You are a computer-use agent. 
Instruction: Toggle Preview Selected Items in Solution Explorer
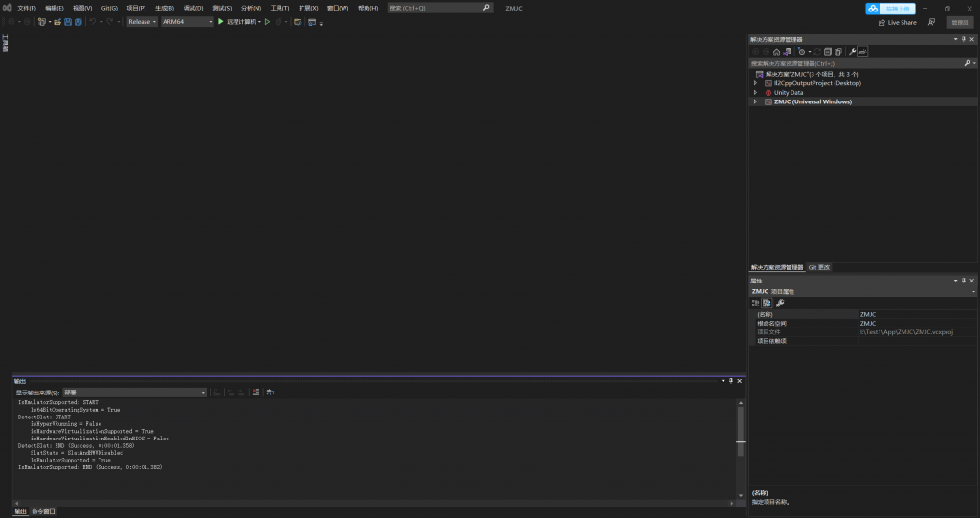click(x=862, y=51)
